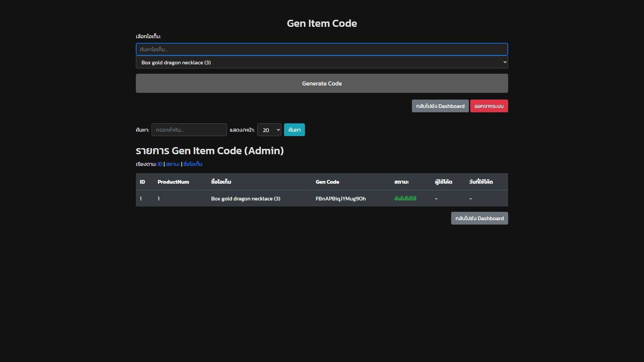Click the Generate Code button
This screenshot has width=644, height=362.
322,83
